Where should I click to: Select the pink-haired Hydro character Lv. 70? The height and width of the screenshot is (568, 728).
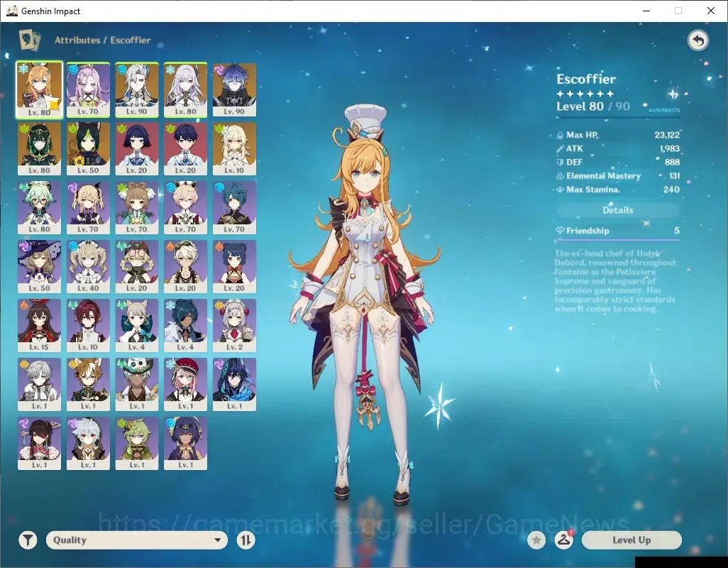coord(88,89)
